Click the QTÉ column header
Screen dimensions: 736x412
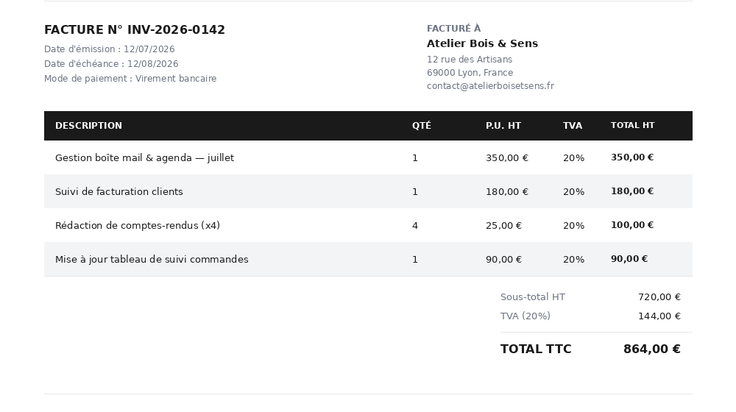422,125
